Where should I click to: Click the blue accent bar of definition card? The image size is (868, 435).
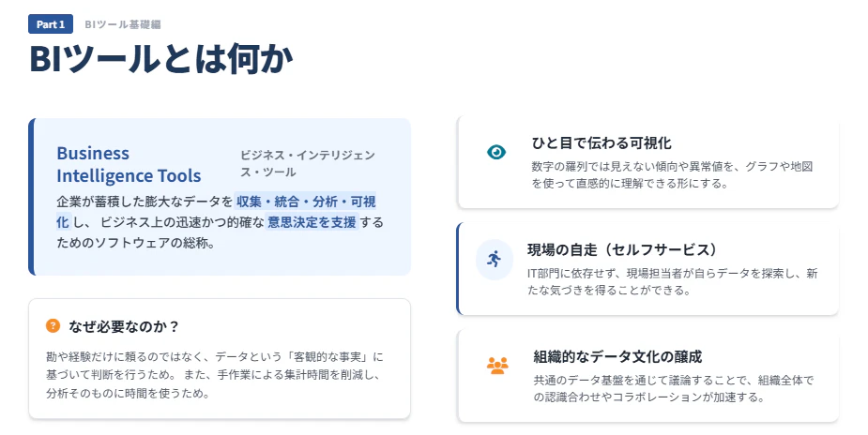32,197
